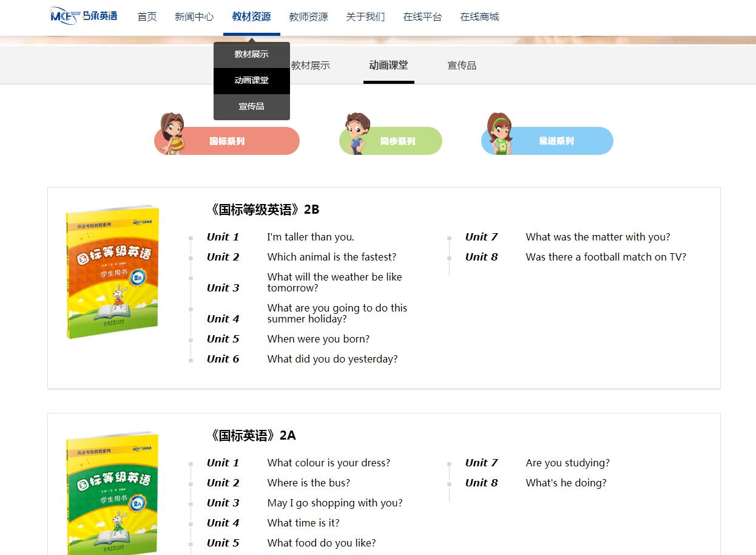
Task: Open the 首页 home page
Action: coord(147,17)
